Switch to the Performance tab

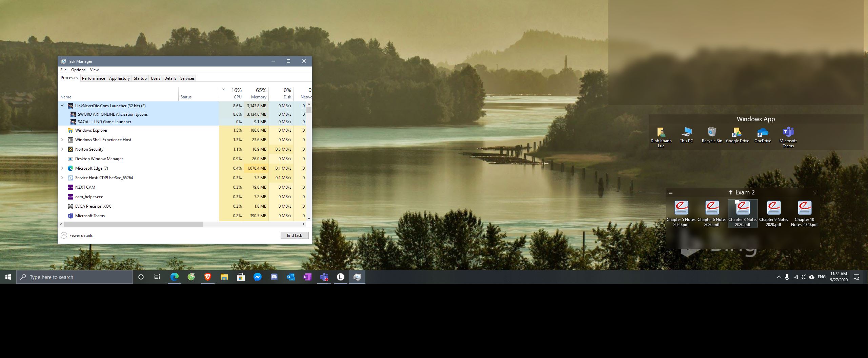point(93,78)
